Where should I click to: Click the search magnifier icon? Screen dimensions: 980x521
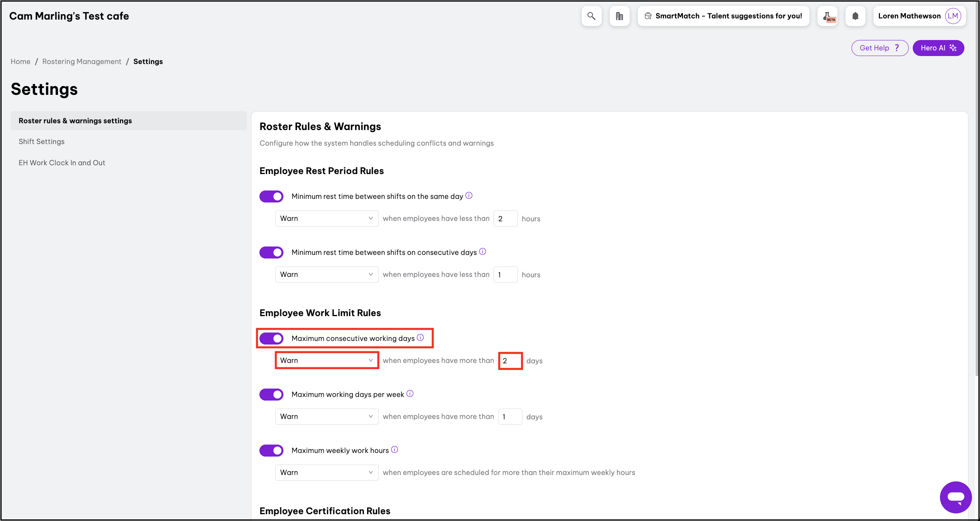click(591, 16)
